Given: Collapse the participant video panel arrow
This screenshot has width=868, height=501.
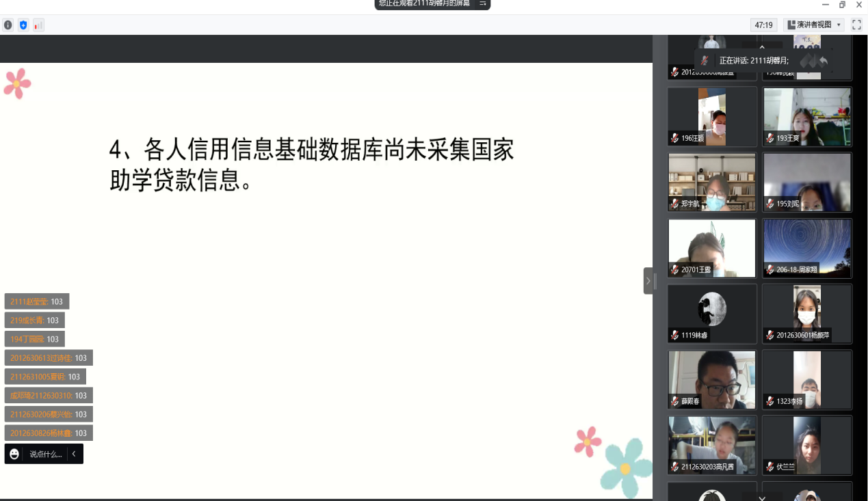Looking at the screenshot, I should [x=648, y=281].
